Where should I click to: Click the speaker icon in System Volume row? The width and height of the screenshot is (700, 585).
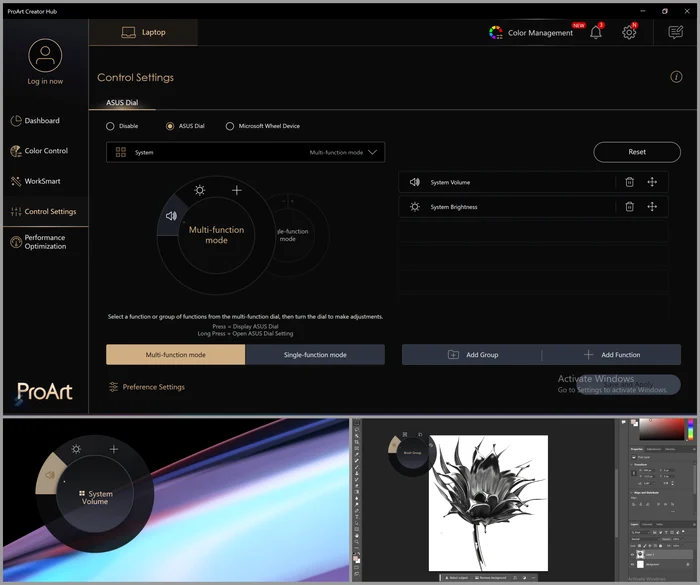tap(415, 182)
